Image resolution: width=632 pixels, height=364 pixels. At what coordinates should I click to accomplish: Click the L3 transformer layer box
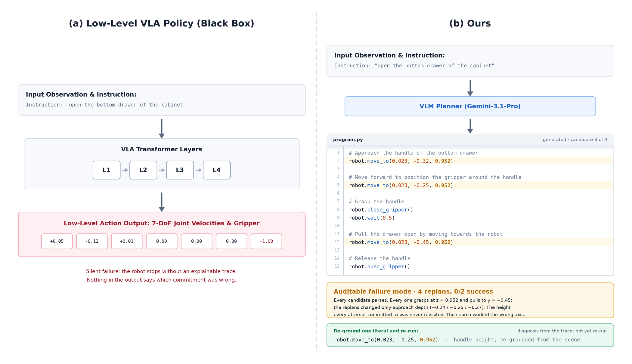(x=180, y=170)
